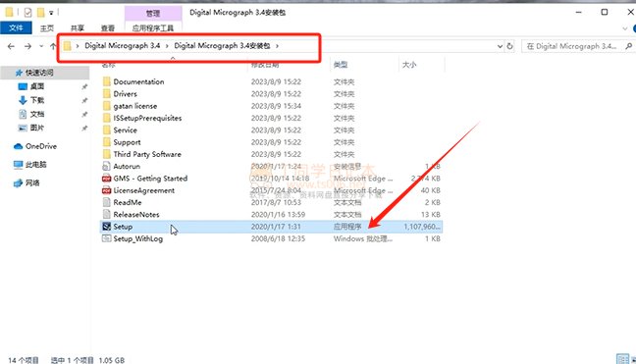
Task: Expand the ribbon using the chevron
Action: pos(624,28)
